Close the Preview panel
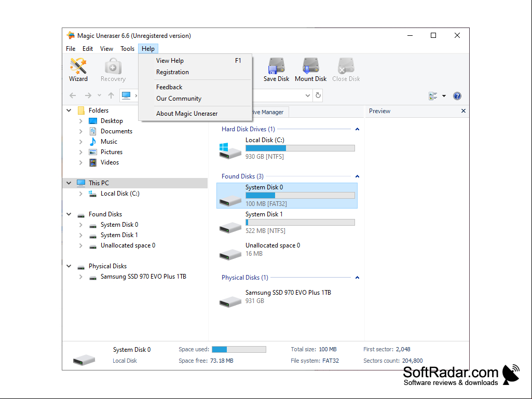532x399 pixels. tap(463, 111)
